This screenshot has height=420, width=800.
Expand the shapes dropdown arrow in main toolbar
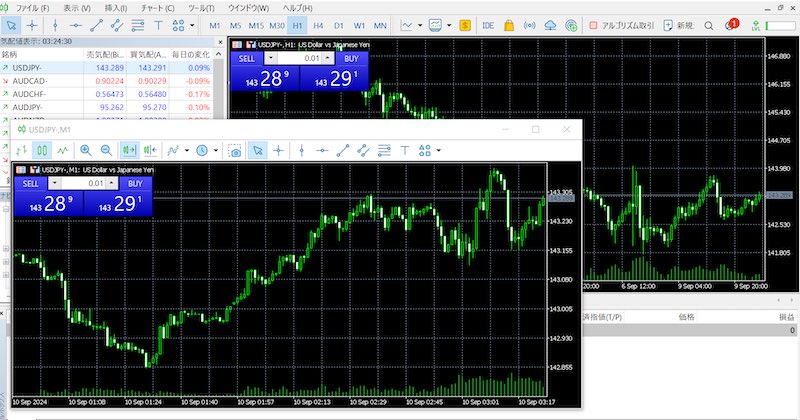coord(192,25)
